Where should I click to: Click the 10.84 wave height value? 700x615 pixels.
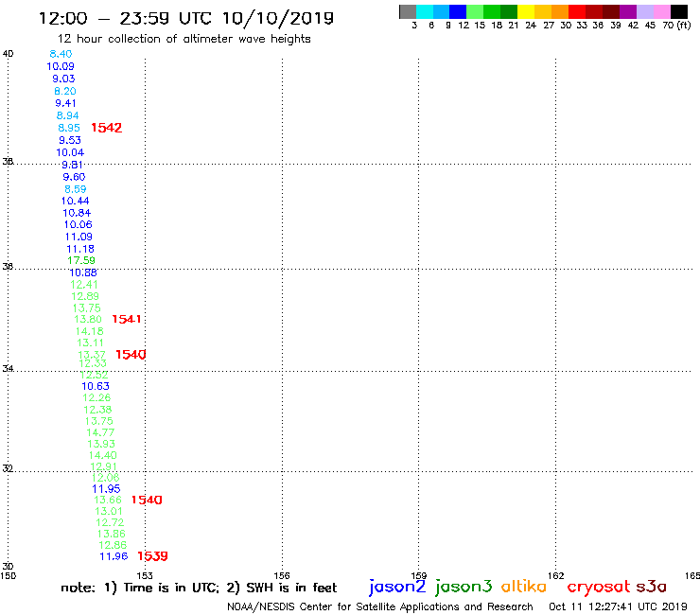tap(77, 213)
